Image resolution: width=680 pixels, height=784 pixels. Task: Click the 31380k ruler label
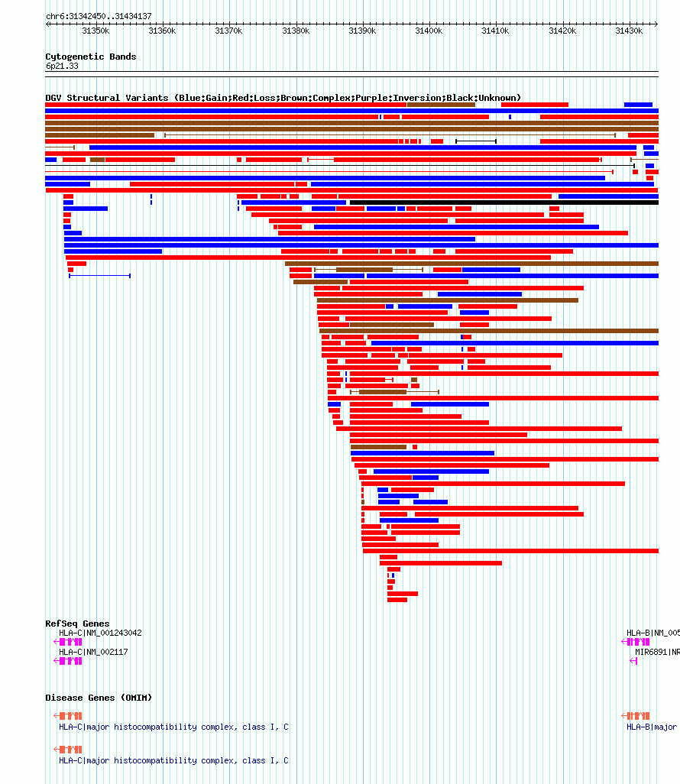pyautogui.click(x=296, y=31)
